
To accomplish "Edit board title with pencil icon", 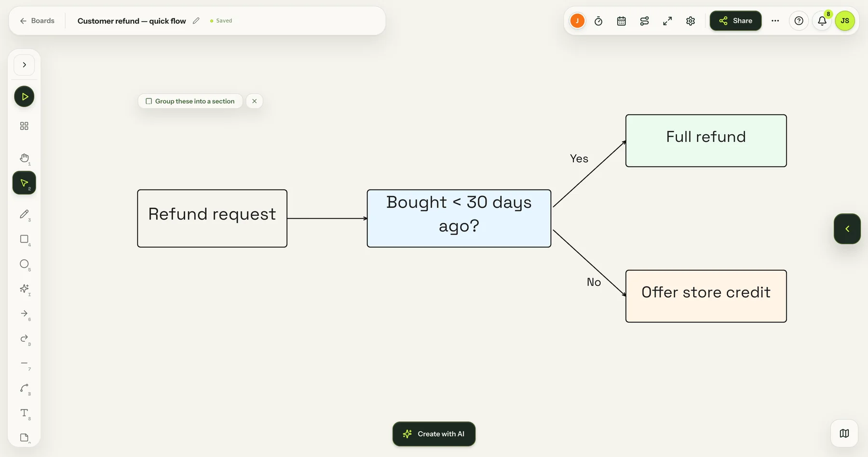I will (x=196, y=21).
